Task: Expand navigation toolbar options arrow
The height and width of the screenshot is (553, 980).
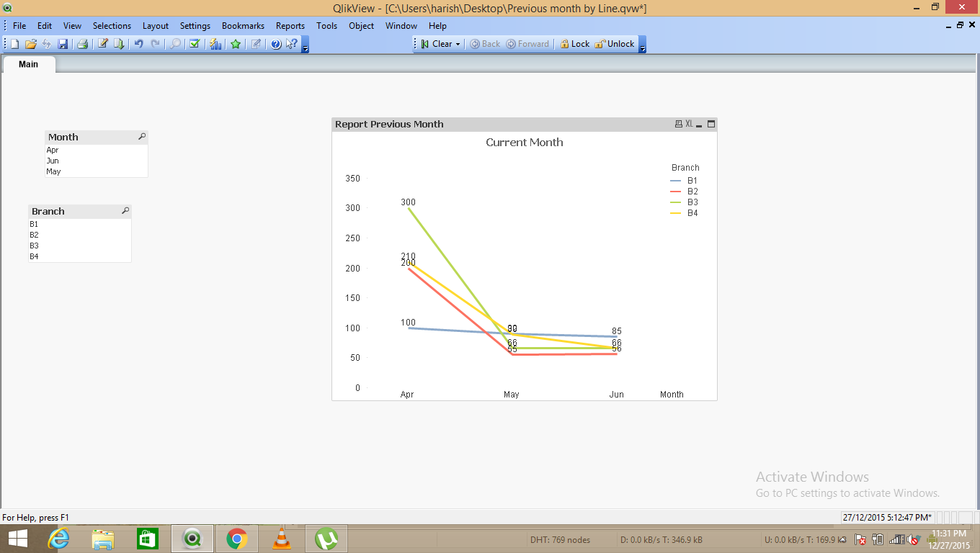Action: click(642, 45)
